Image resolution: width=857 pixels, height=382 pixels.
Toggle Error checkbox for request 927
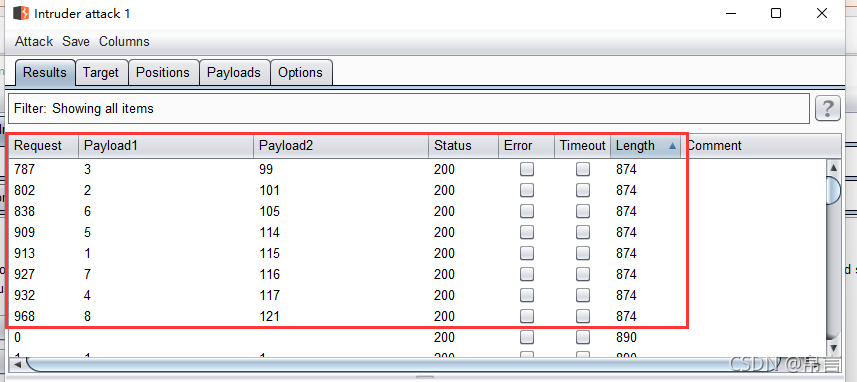coord(527,274)
